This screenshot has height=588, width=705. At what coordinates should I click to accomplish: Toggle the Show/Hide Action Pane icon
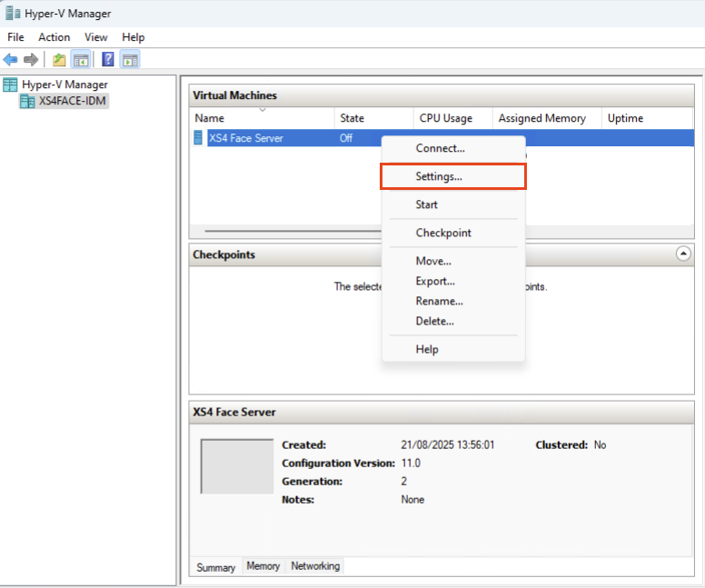pos(130,59)
